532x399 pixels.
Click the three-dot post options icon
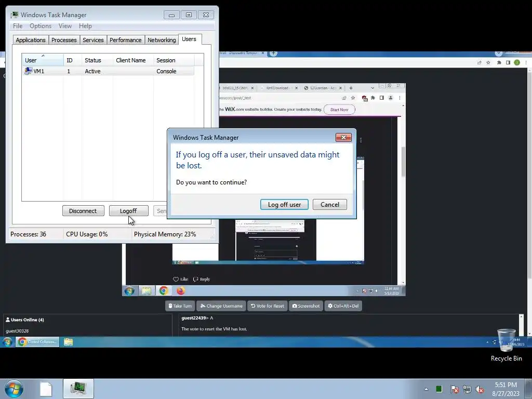[361, 140]
